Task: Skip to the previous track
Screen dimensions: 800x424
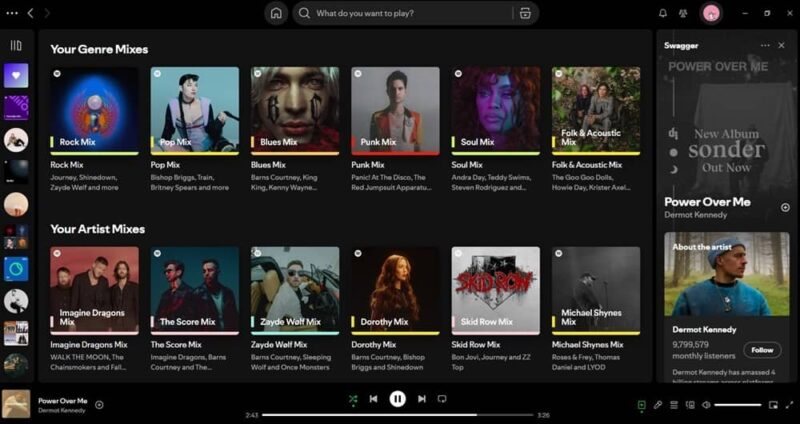Action: point(373,399)
